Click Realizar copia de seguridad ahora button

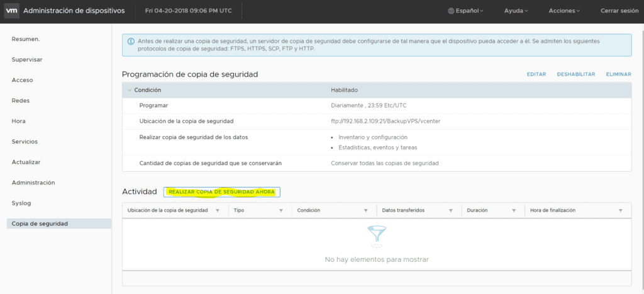[222, 192]
